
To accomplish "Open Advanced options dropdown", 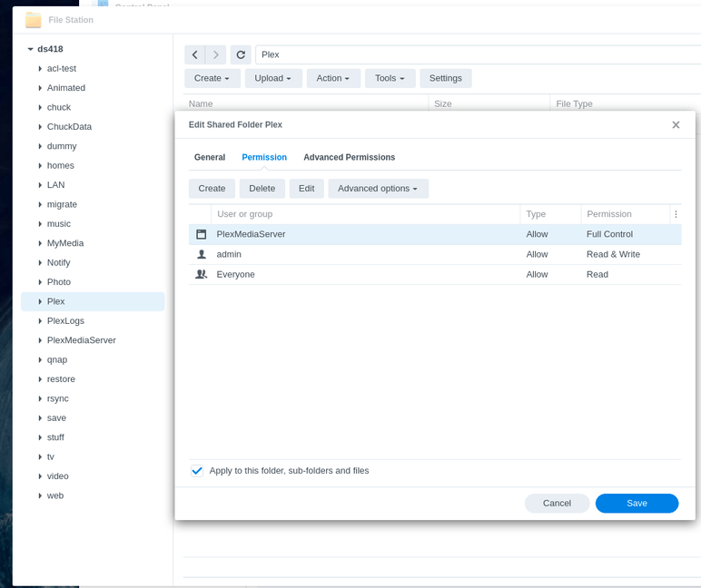I will [379, 189].
